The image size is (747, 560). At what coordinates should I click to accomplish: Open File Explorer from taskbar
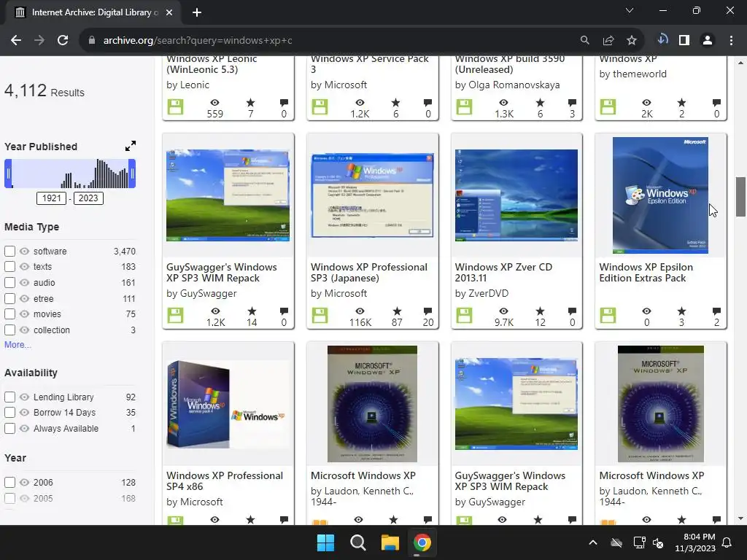(390, 542)
